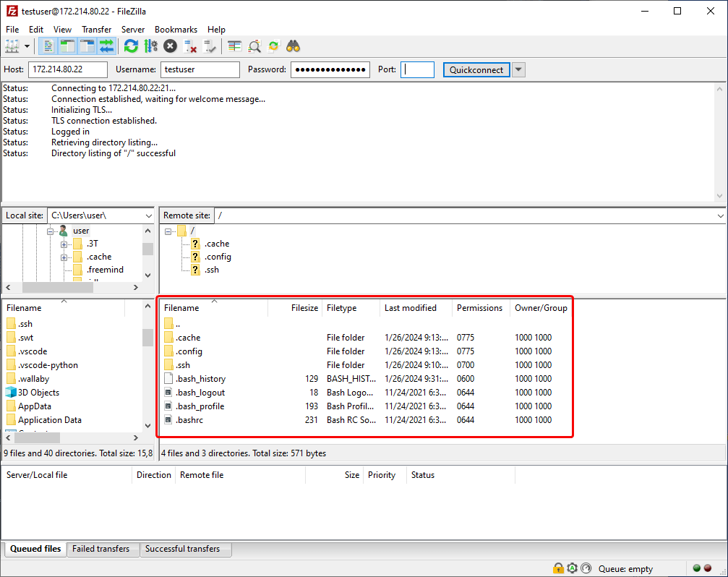Search for files recursively (binoculars)
This screenshot has width=728, height=577.
click(293, 46)
